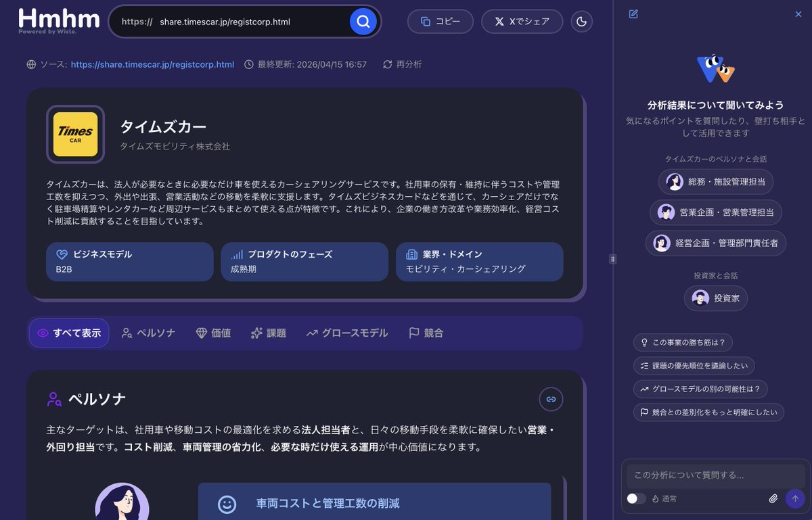
Task: Select the すべて表示 tab
Action: click(69, 333)
